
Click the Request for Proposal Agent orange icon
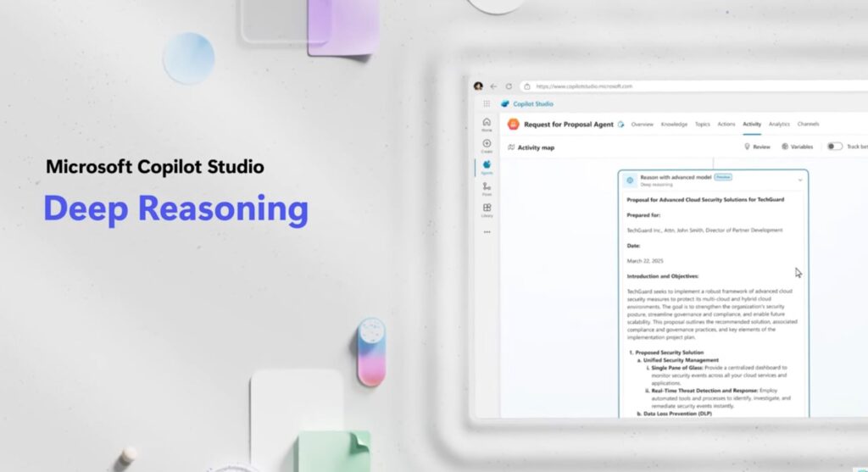coord(513,125)
